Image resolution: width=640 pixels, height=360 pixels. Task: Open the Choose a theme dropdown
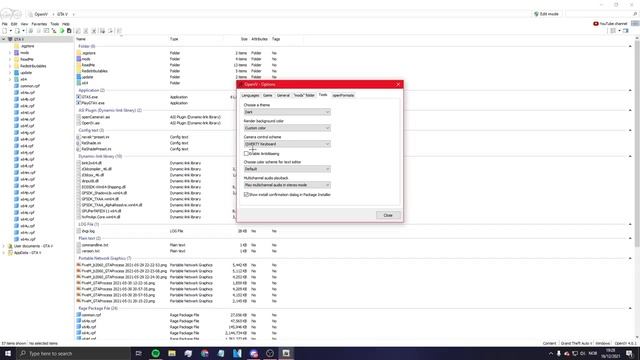(287, 112)
